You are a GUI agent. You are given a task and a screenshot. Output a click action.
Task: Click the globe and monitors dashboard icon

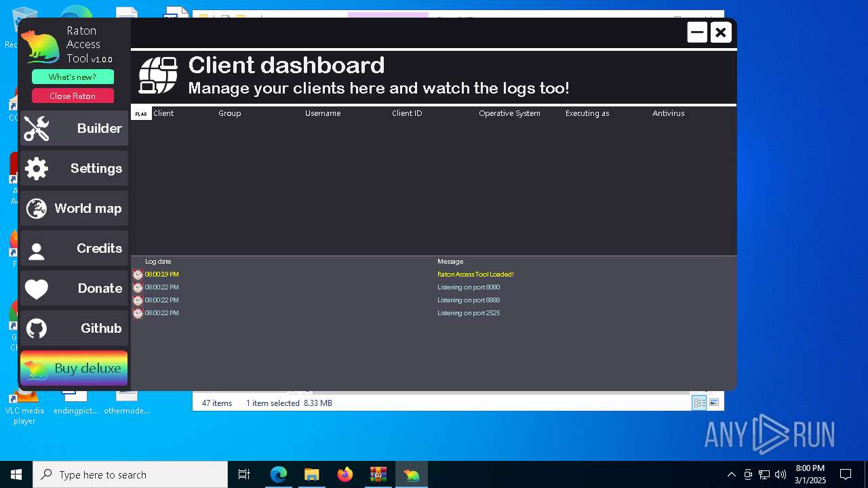(158, 75)
